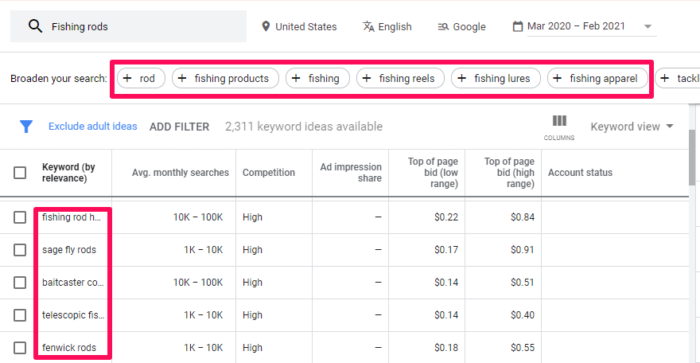Click keyword 'baitcaster co...'

coord(73,282)
